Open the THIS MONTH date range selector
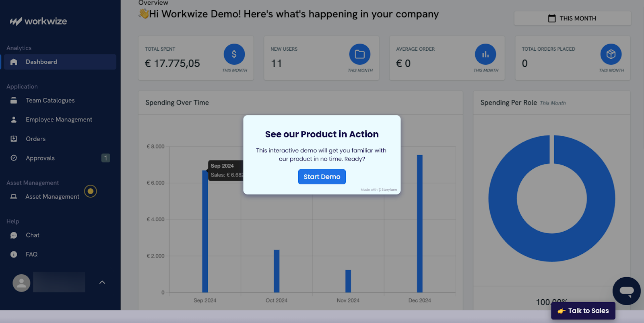The width and height of the screenshot is (644, 323). pos(572,19)
